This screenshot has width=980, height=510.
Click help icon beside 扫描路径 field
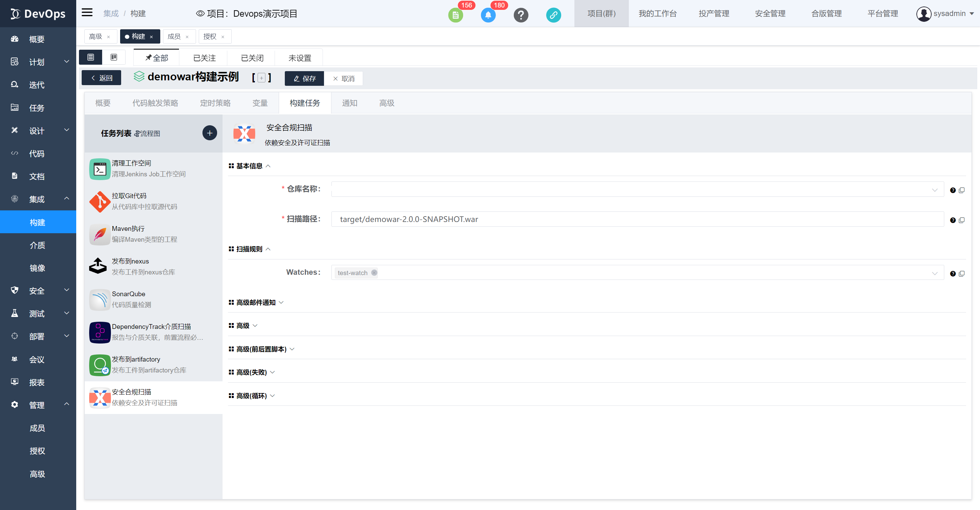tap(953, 220)
